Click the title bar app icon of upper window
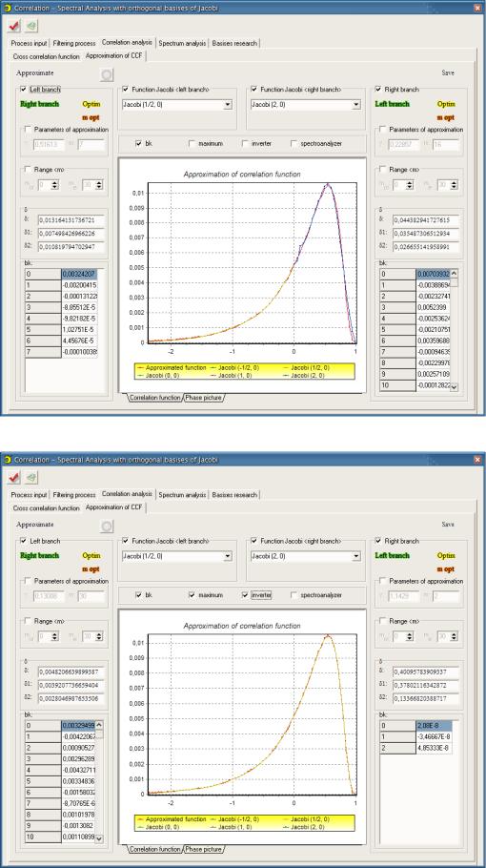Screen dimensions: 486x868 coord(8,8)
